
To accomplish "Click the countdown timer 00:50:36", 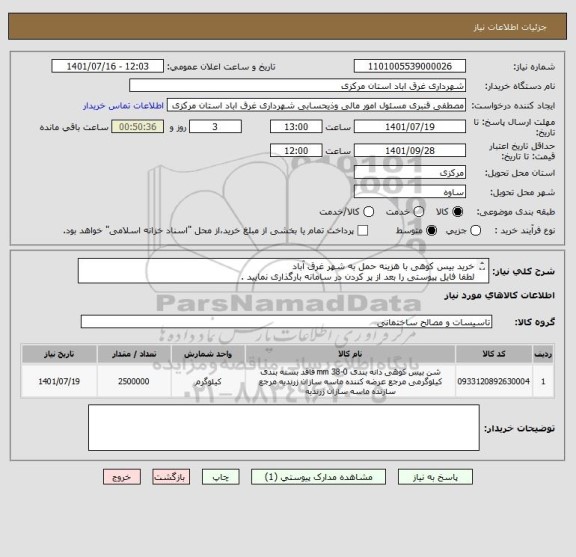I will [138, 127].
